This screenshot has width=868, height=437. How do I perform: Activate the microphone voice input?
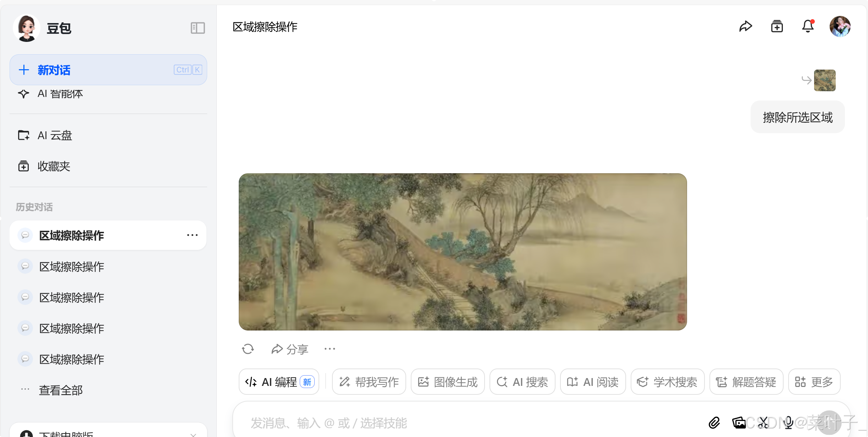pos(788,422)
